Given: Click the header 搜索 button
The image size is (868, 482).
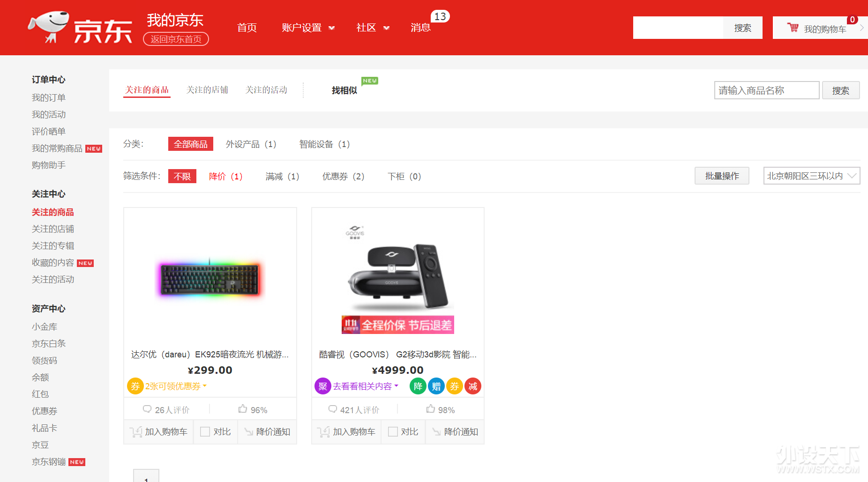Looking at the screenshot, I should 743,28.
